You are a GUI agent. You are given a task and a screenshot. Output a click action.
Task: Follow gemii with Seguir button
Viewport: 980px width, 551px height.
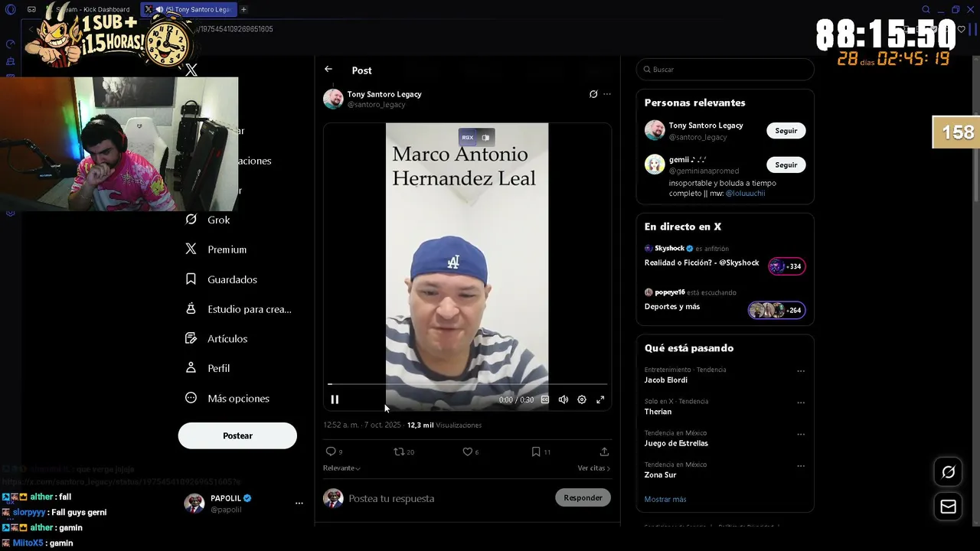pyautogui.click(x=786, y=165)
